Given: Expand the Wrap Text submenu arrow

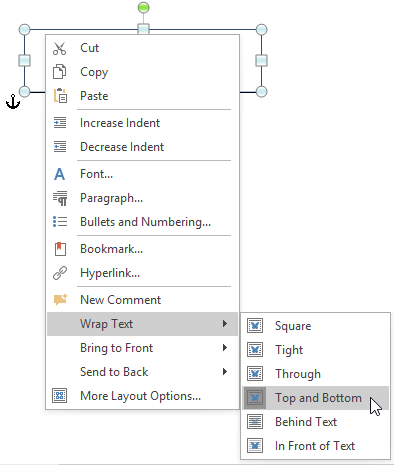Looking at the screenshot, I should (x=225, y=324).
